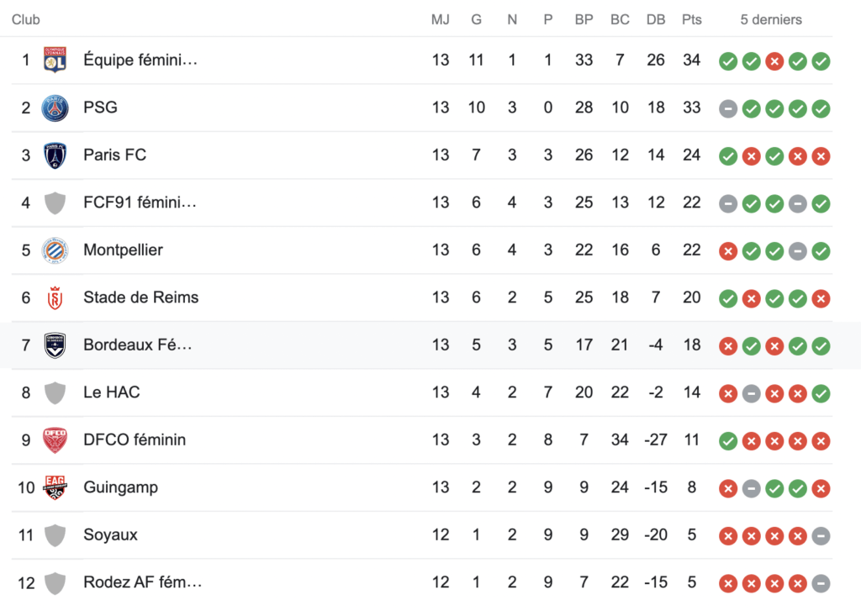Click the grey shield next to Le HAC
The height and width of the screenshot is (616, 861).
pyautogui.click(x=55, y=393)
